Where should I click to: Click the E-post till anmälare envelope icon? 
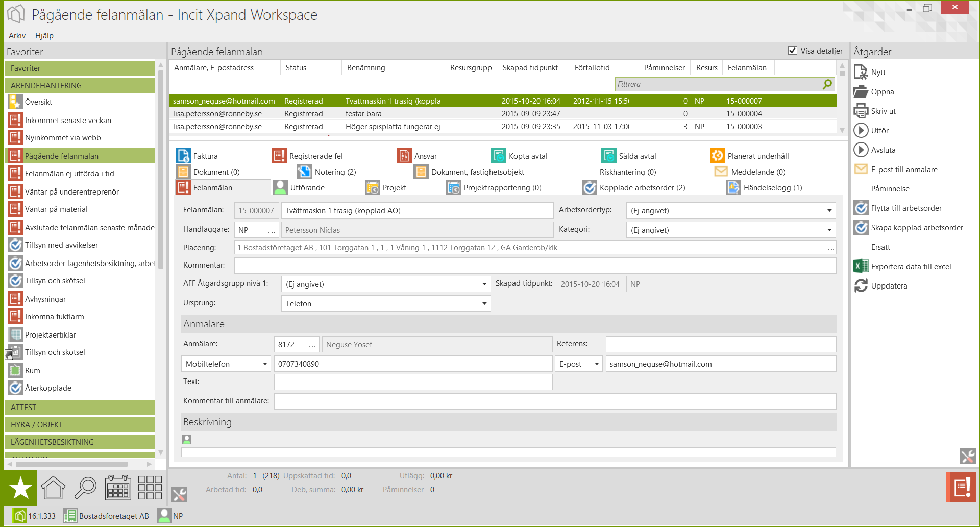pyautogui.click(x=861, y=169)
